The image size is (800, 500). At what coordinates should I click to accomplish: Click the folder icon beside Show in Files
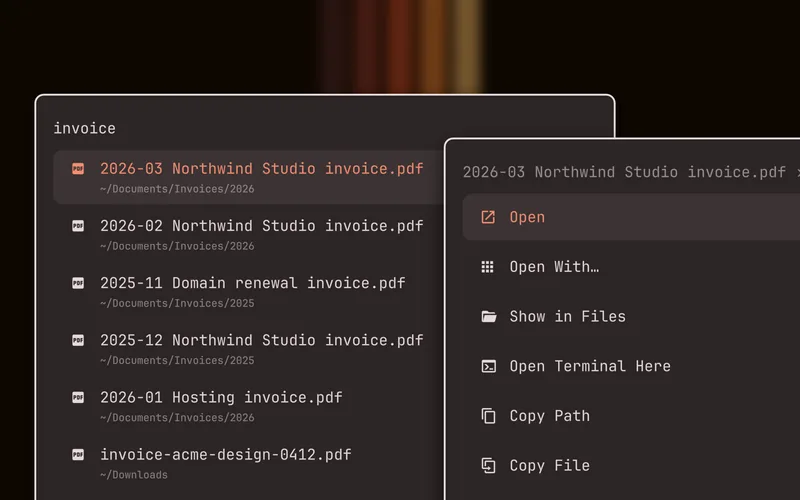[488, 316]
